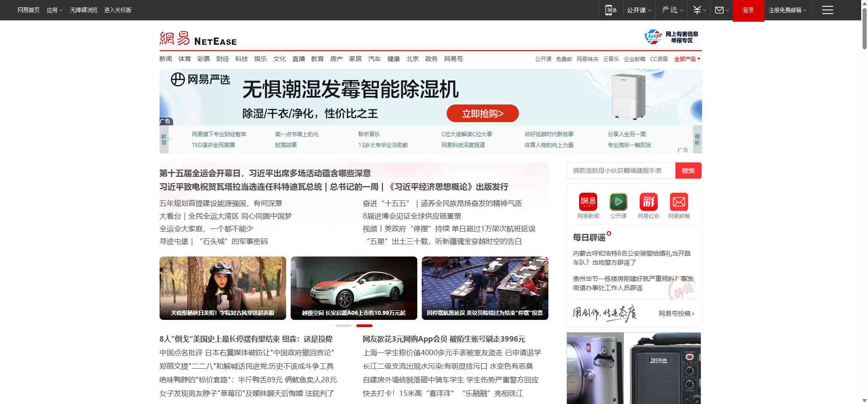Go to the 体育 channel

[184, 59]
